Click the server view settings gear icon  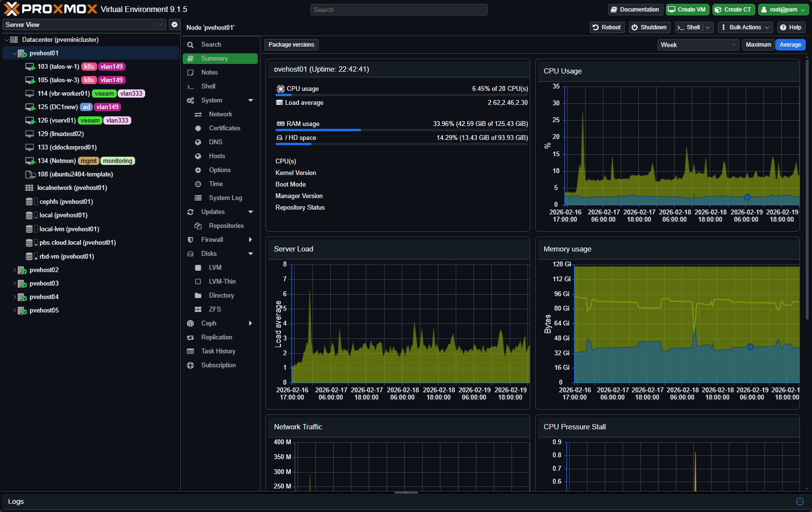[175, 25]
